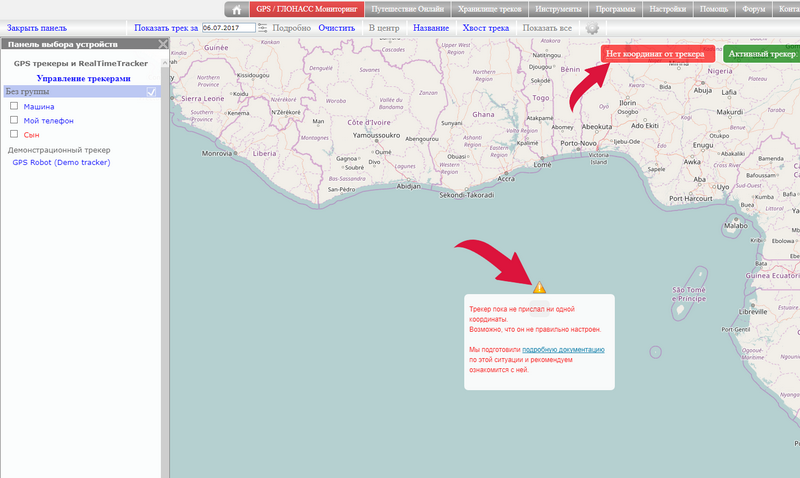
Task: Click the Закрыть панель link
Action: [36, 28]
